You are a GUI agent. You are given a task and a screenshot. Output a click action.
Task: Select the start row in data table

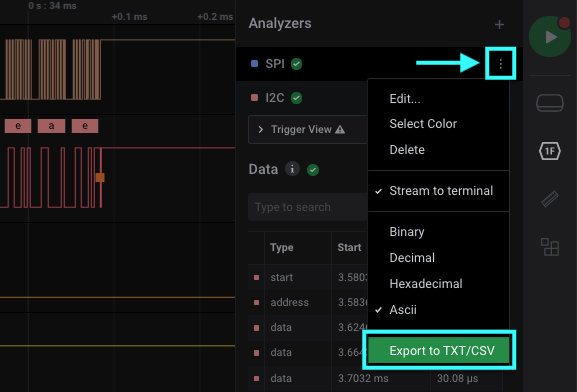point(308,277)
